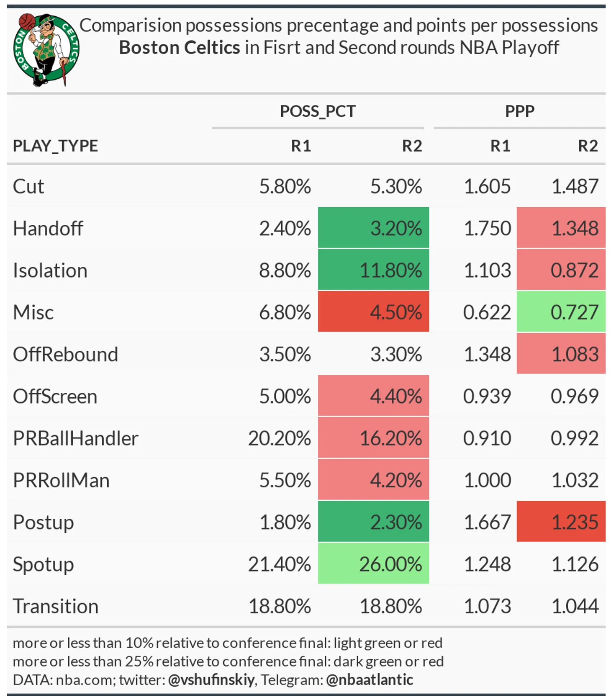611x700 pixels.
Task: Click the @vshufinskiy twitter handle
Action: pos(211,679)
